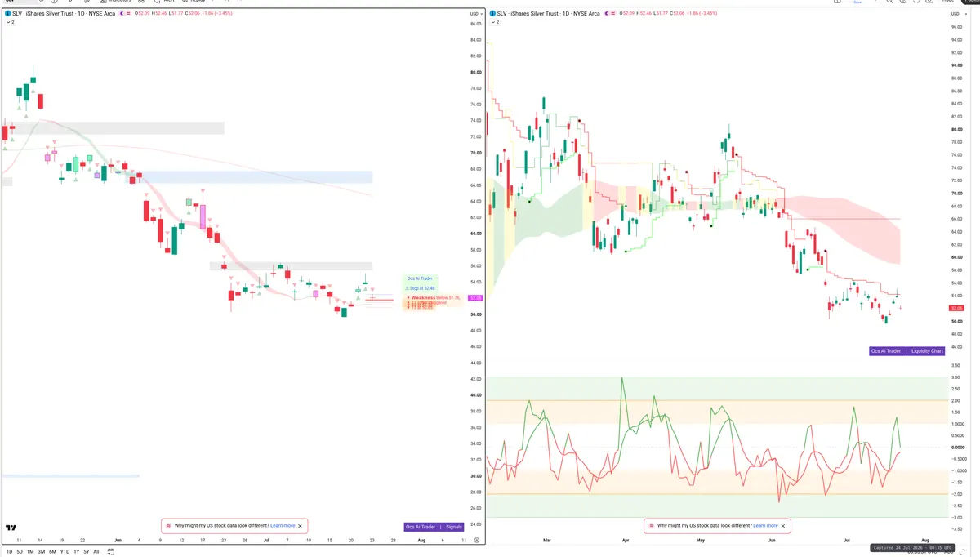Click the purple Ocs Ai Trader button beside Signals
The image size is (980, 557).
[421, 527]
